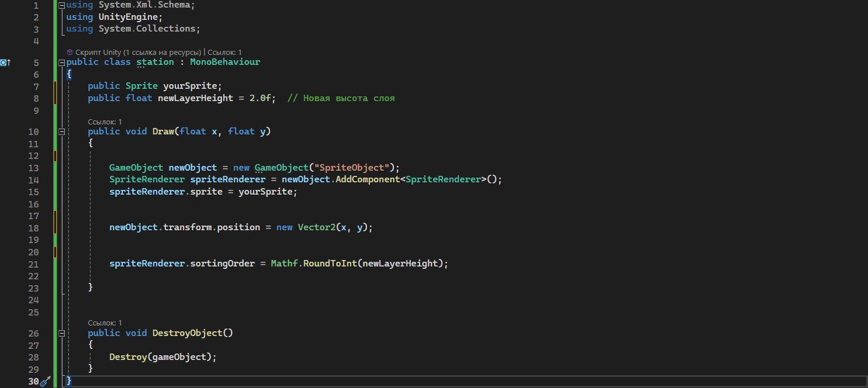Image resolution: width=868 pixels, height=388 pixels.
Task: Open references via 'Ссылок: 1' above Draw
Action: (x=104, y=122)
